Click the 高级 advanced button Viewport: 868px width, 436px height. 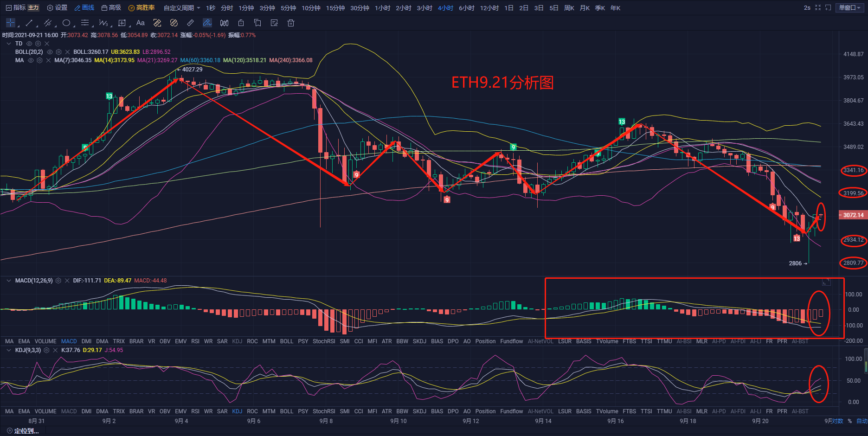pyautogui.click(x=111, y=8)
